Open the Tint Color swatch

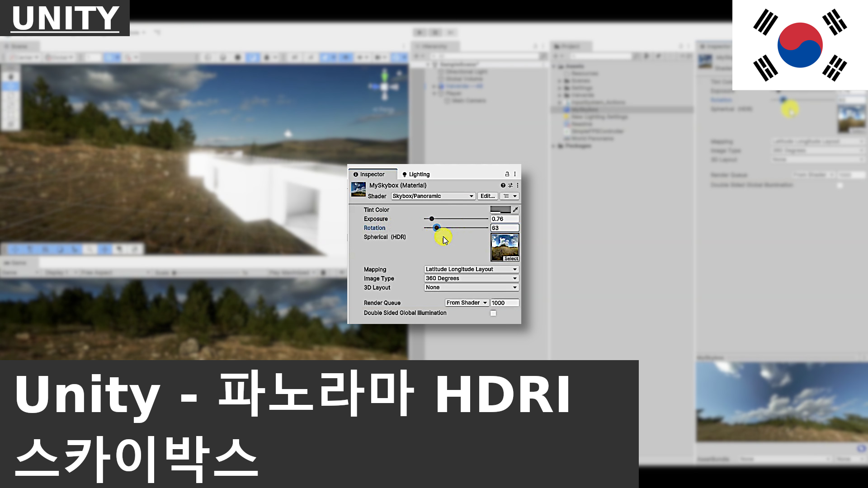coord(500,210)
